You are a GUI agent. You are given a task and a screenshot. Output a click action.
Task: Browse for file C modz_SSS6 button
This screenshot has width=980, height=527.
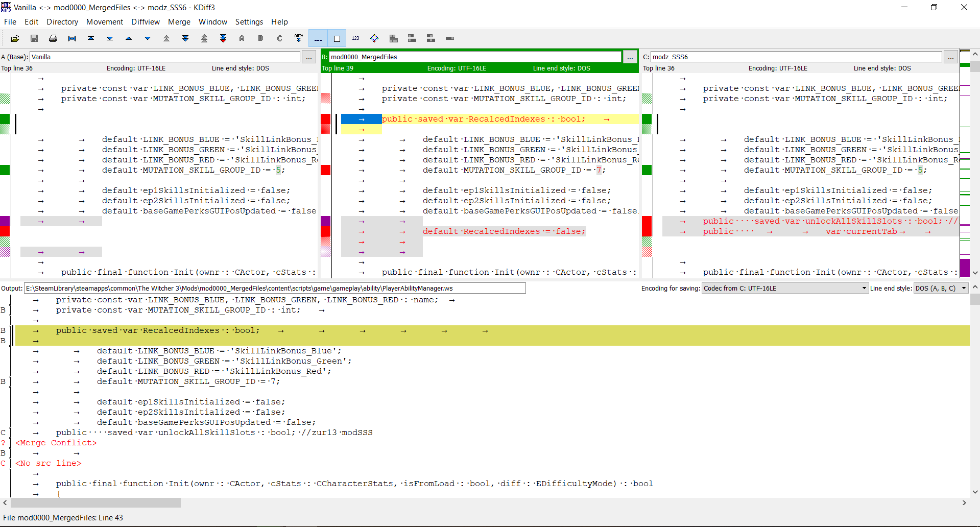[x=950, y=57]
